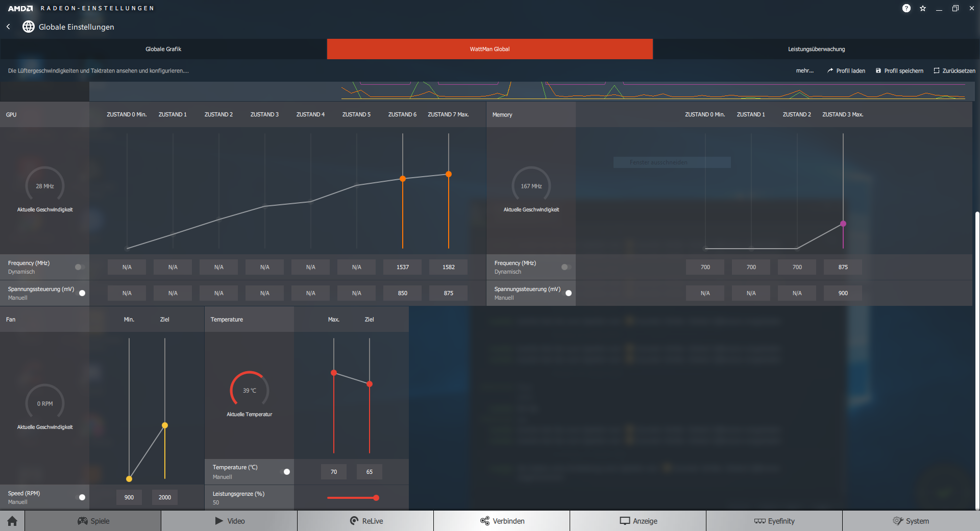Click GPU Zustand 0 frequency N/A field

(x=127, y=267)
